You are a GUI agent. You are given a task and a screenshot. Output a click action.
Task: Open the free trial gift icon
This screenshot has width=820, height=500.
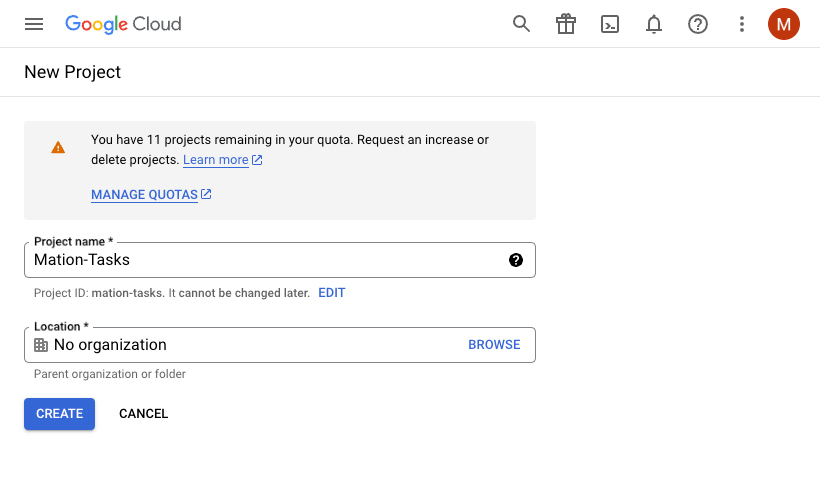click(x=566, y=24)
